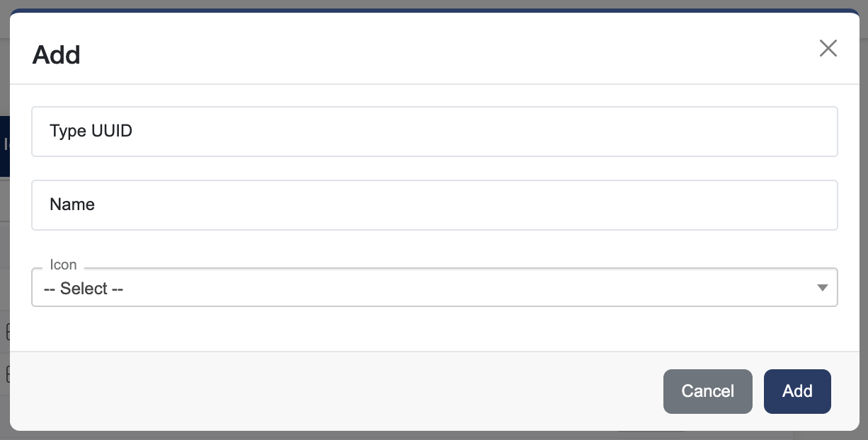Click the close X in the dialog corner
The width and height of the screenshot is (868, 440).
(828, 48)
